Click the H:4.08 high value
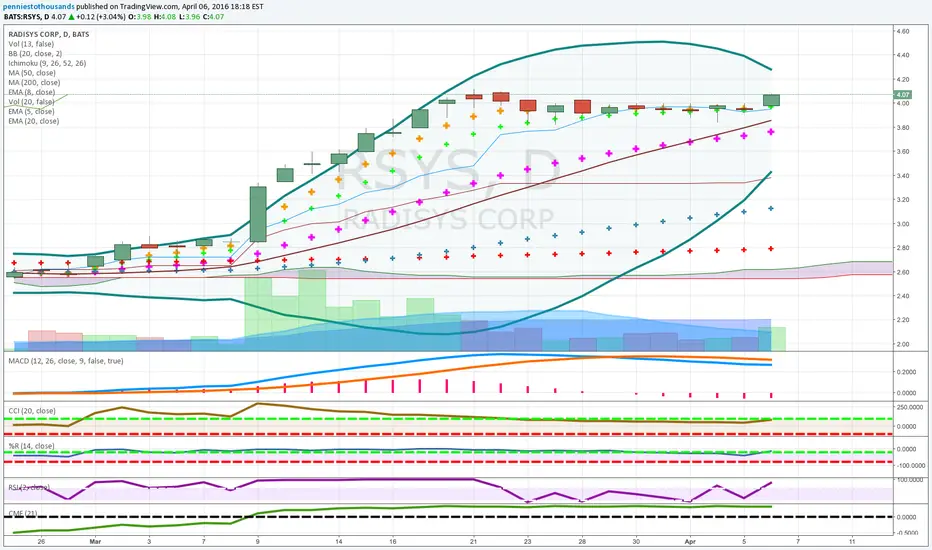Image resolution: width=932 pixels, height=550 pixels. 165,17
